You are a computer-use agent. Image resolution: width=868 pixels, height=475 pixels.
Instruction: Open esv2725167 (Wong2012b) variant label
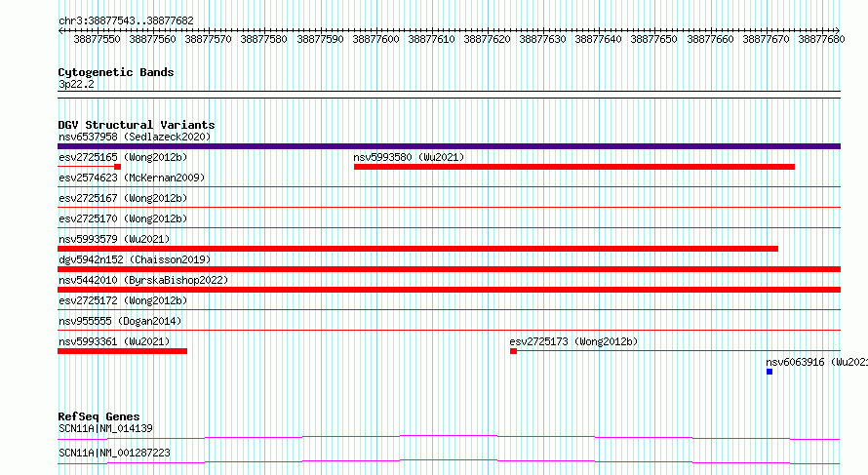(x=123, y=198)
